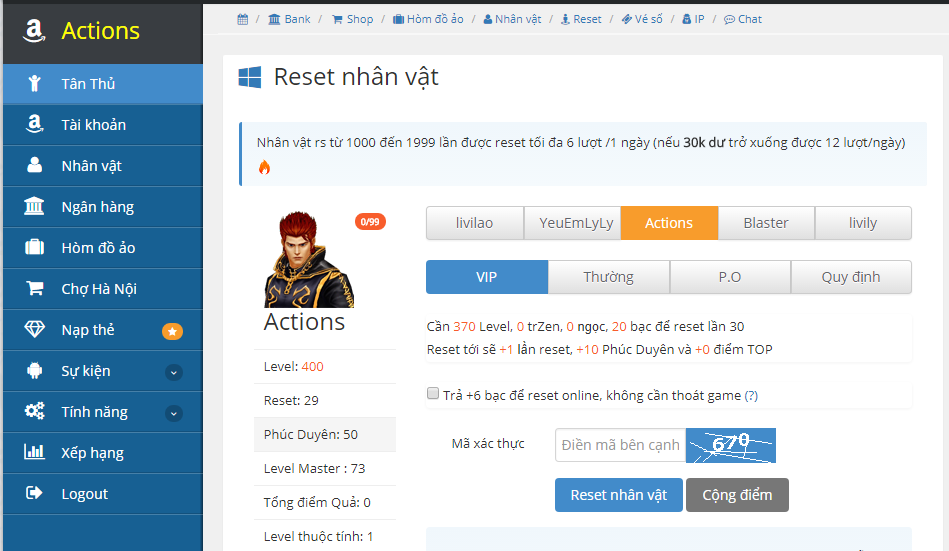Click the shopping cart icon for Chợ Hà Nội
The image size is (949, 551).
pos(35,289)
